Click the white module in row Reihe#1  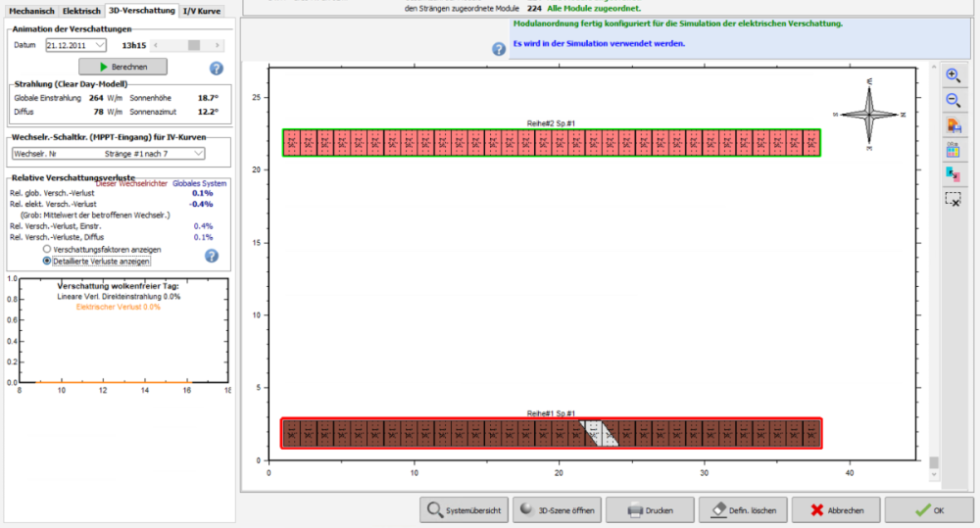pyautogui.click(x=592, y=433)
